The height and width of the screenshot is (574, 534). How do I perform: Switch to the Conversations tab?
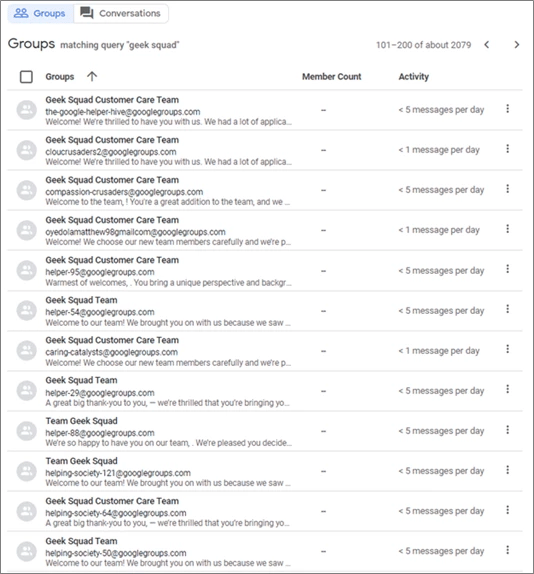(x=121, y=14)
